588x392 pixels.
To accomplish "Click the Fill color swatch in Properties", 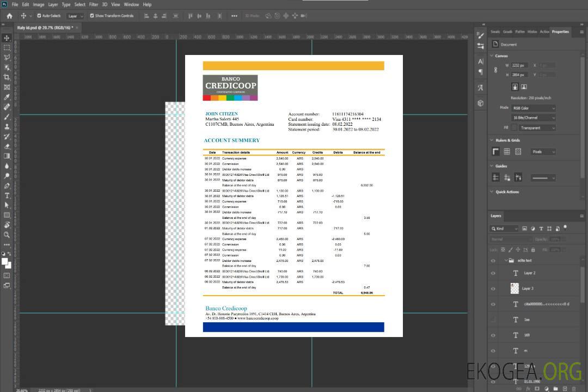I will [514, 128].
